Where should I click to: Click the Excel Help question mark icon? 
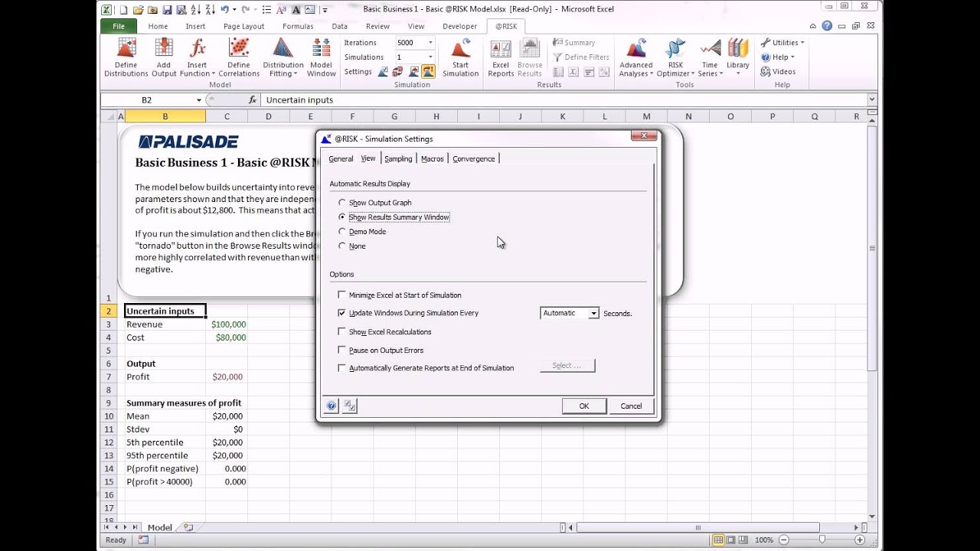pos(827,26)
